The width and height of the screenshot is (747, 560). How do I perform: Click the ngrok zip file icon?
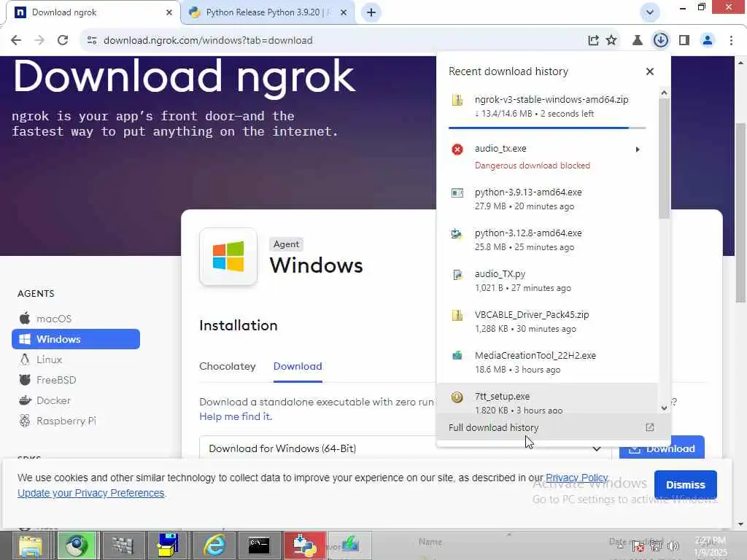click(457, 100)
